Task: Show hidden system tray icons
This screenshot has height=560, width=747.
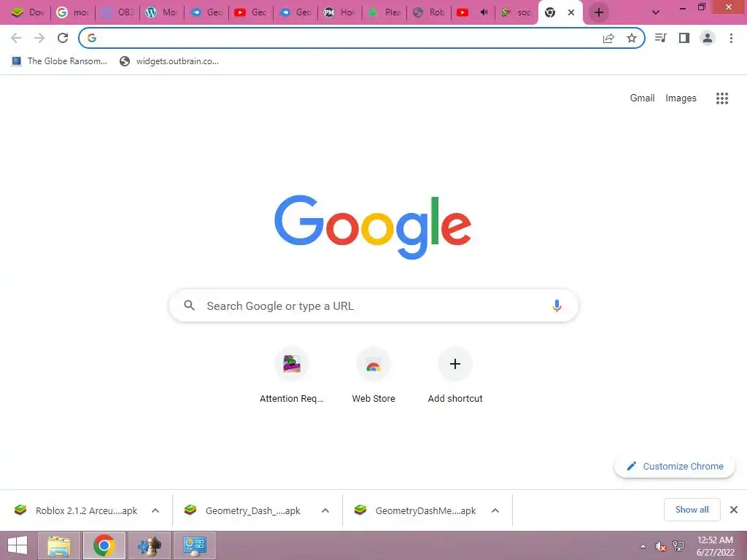Action: pos(643,546)
